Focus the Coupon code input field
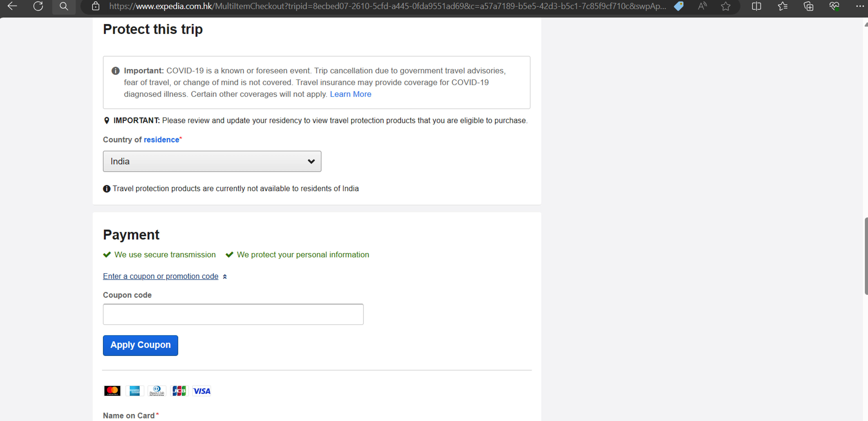Viewport: 868px width, 421px height. click(233, 314)
